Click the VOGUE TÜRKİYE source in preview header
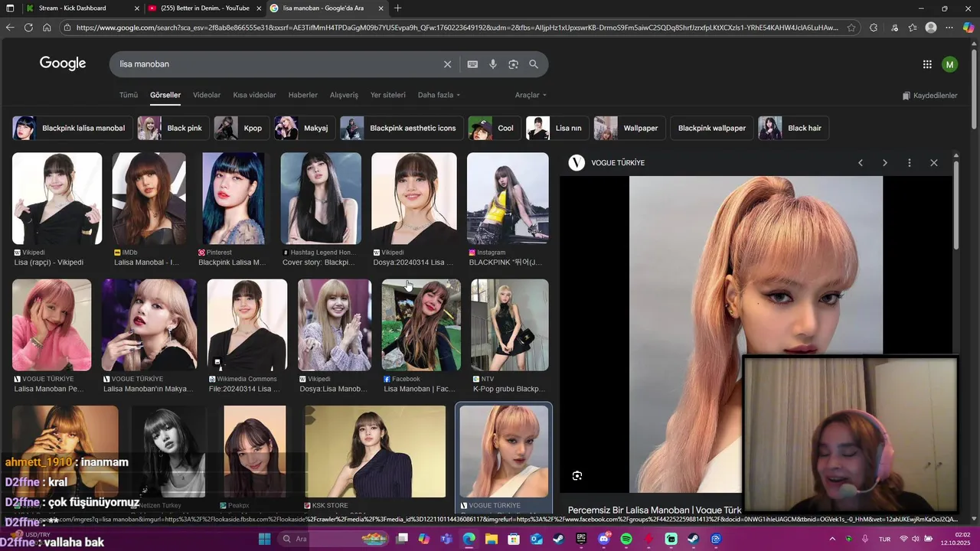This screenshot has height=551, width=980. pos(618,163)
